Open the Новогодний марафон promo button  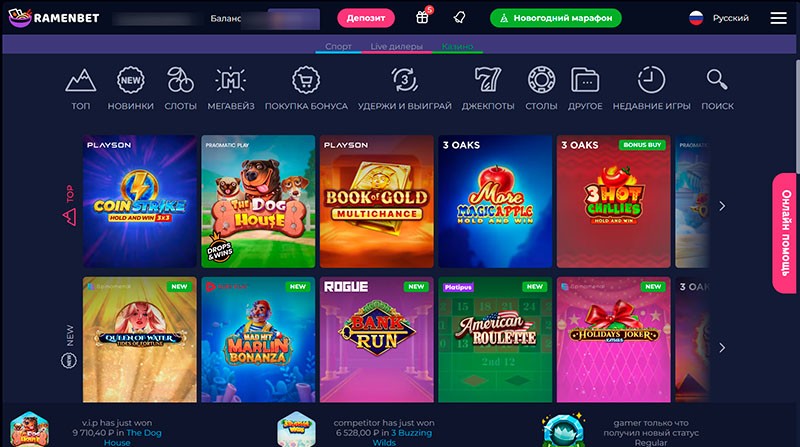coord(556,18)
